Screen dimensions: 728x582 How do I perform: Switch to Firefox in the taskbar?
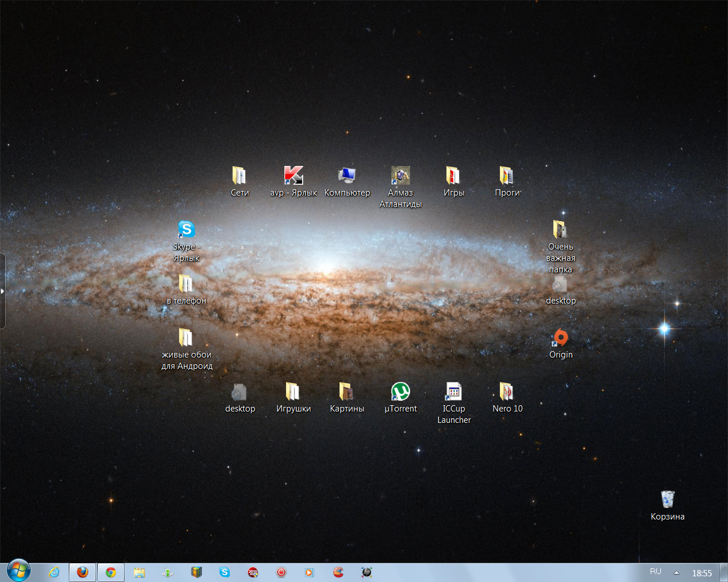click(82, 572)
